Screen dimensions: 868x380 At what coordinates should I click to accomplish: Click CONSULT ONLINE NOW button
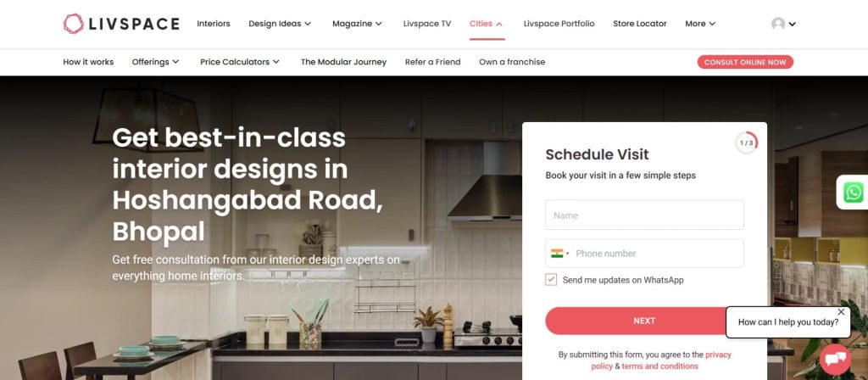coord(745,62)
